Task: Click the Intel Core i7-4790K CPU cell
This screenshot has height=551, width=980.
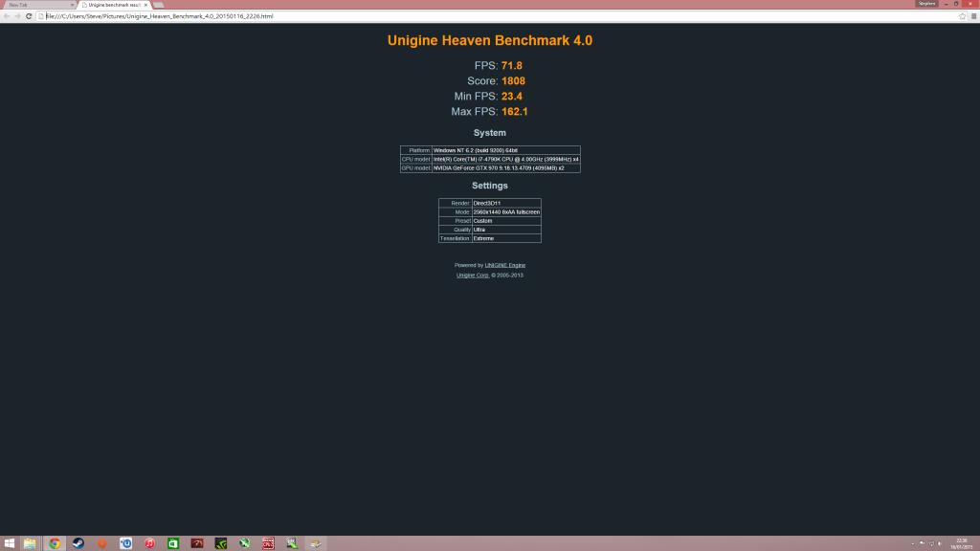Action: (x=505, y=160)
